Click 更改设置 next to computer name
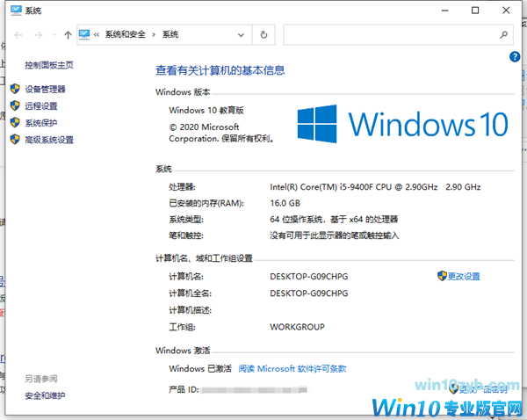 point(464,277)
